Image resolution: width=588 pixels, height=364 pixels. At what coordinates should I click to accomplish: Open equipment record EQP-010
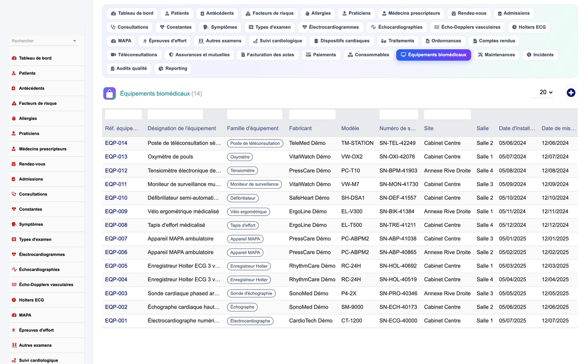[x=116, y=198]
